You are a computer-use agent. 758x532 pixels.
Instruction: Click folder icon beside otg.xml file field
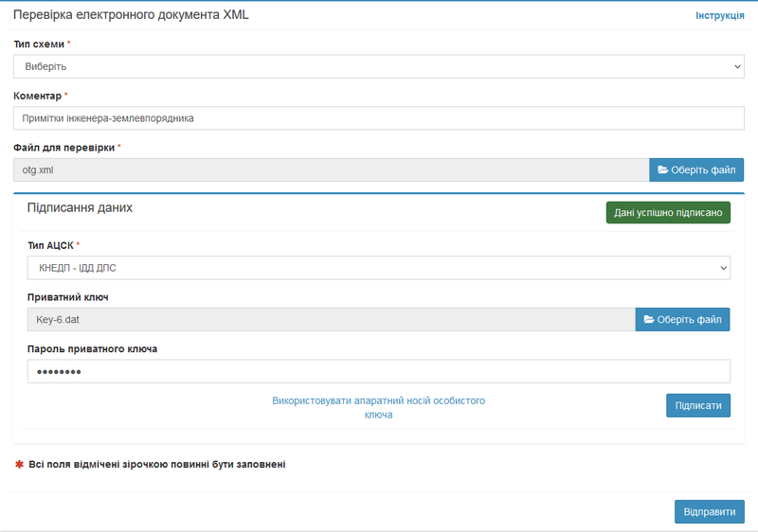[x=663, y=170]
